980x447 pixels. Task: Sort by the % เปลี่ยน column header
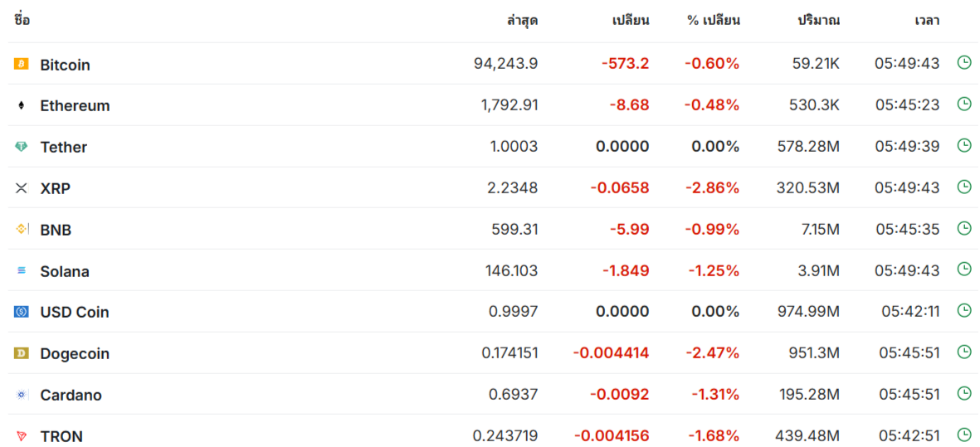714,20
